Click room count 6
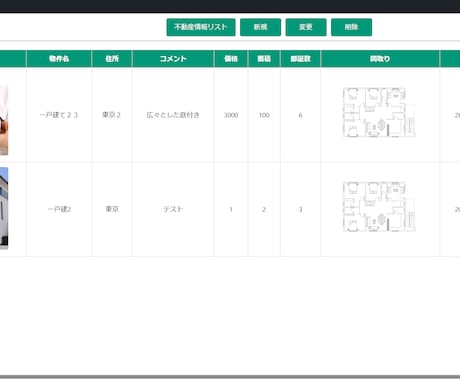Image resolution: width=460 pixels, height=380 pixels. coord(300,115)
